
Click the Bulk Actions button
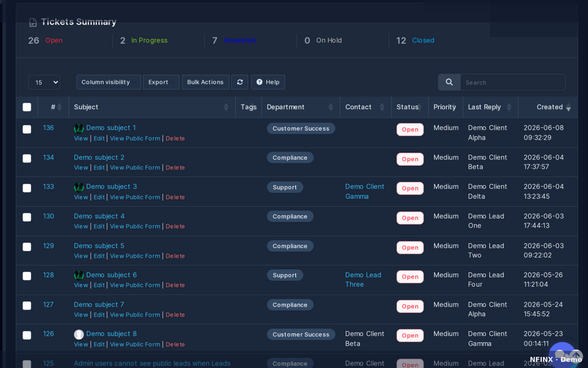click(x=205, y=82)
